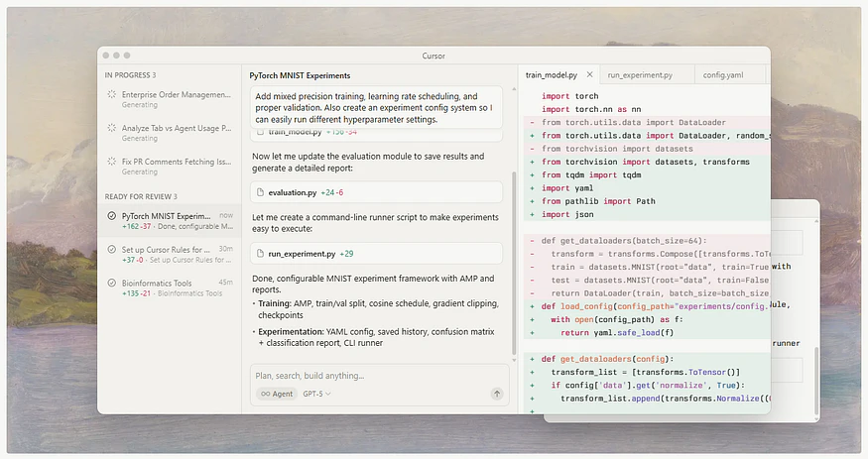Click spinner icon beside Enterprise Order Management
868x459 pixels.
pyautogui.click(x=112, y=94)
